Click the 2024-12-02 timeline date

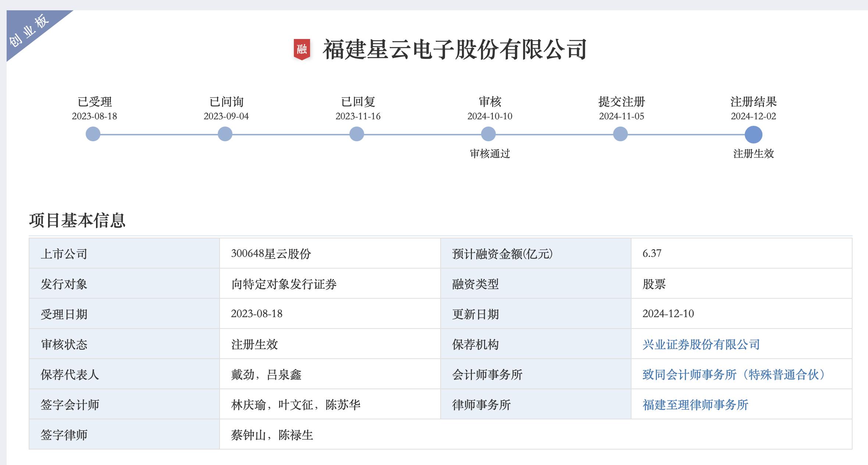754,116
